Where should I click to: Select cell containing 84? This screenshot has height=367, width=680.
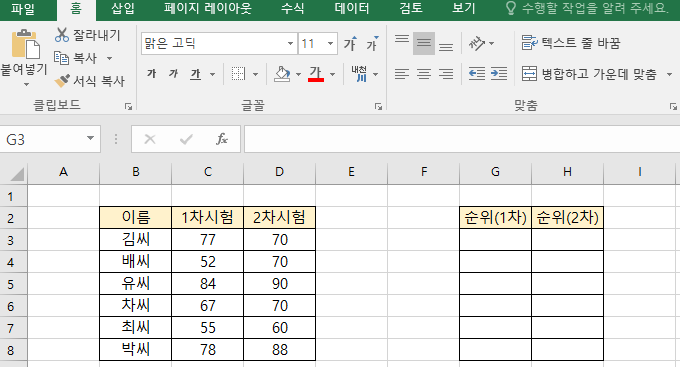tap(208, 284)
